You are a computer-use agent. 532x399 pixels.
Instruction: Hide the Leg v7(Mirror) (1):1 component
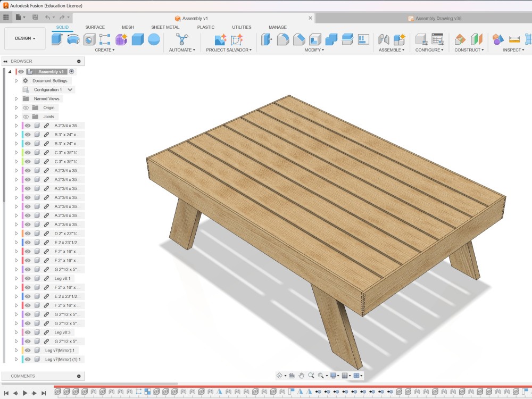28,359
